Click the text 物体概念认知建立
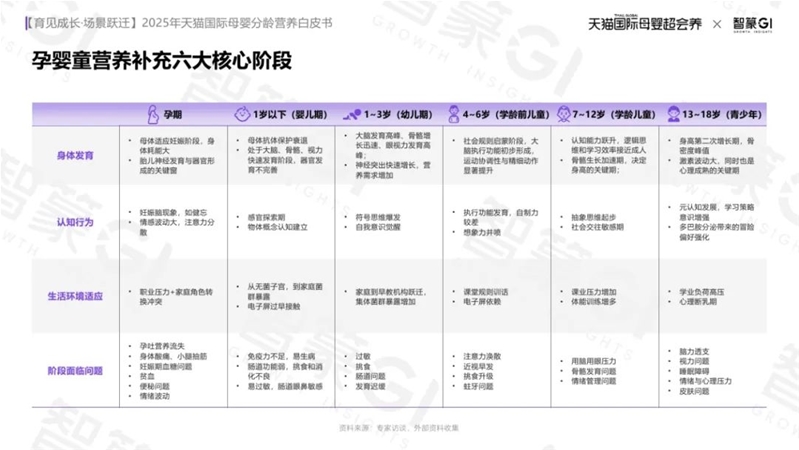The width and height of the screenshot is (799, 450). [x=278, y=227]
